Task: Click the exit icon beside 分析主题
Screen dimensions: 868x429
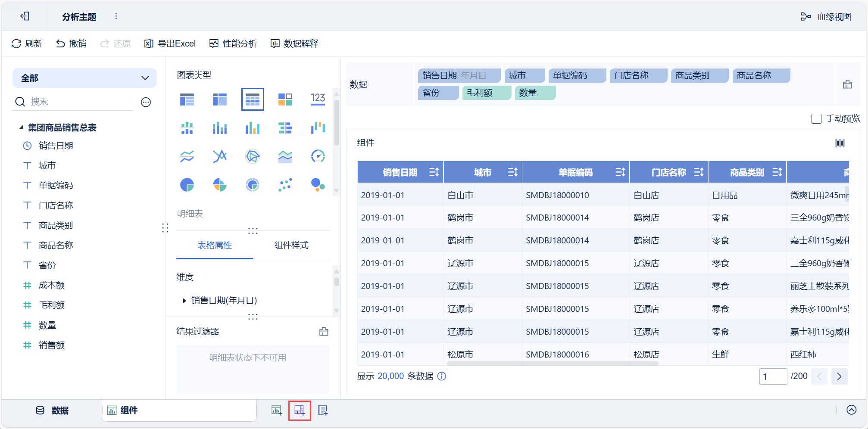Action: click(x=25, y=16)
